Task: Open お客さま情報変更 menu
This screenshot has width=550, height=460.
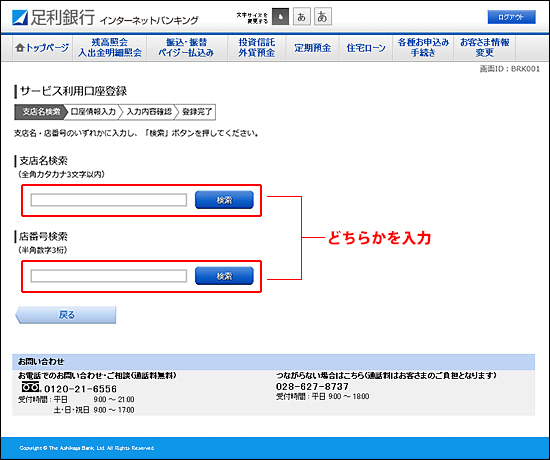Action: (x=485, y=48)
